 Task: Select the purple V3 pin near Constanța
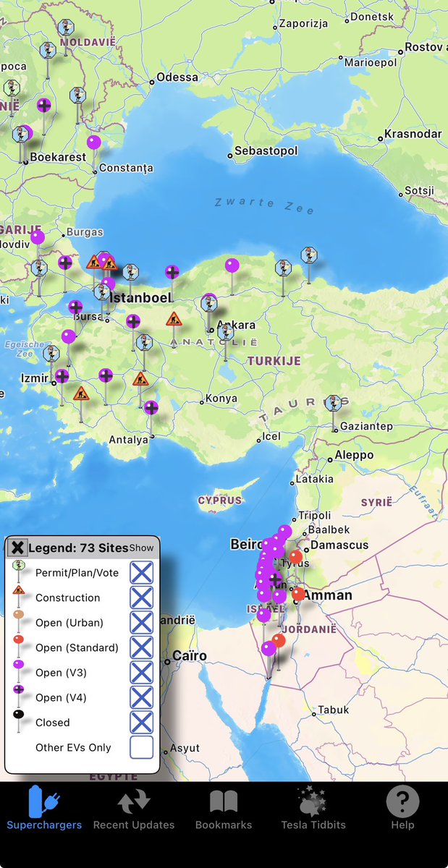click(x=94, y=142)
